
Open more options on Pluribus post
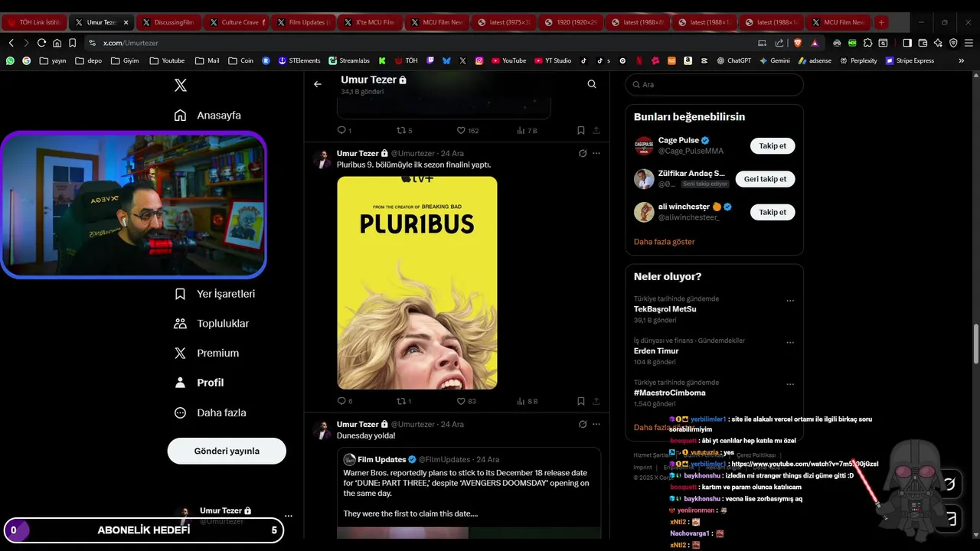click(x=596, y=153)
